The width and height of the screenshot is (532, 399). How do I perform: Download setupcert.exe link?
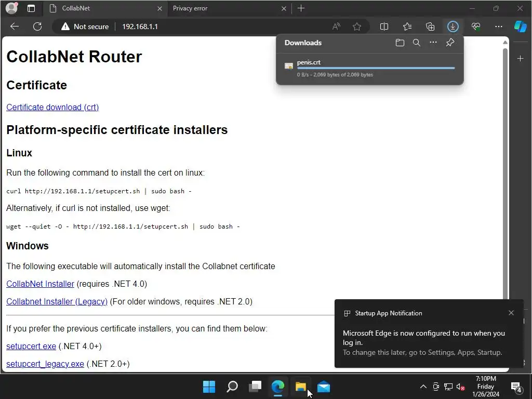[x=31, y=347]
